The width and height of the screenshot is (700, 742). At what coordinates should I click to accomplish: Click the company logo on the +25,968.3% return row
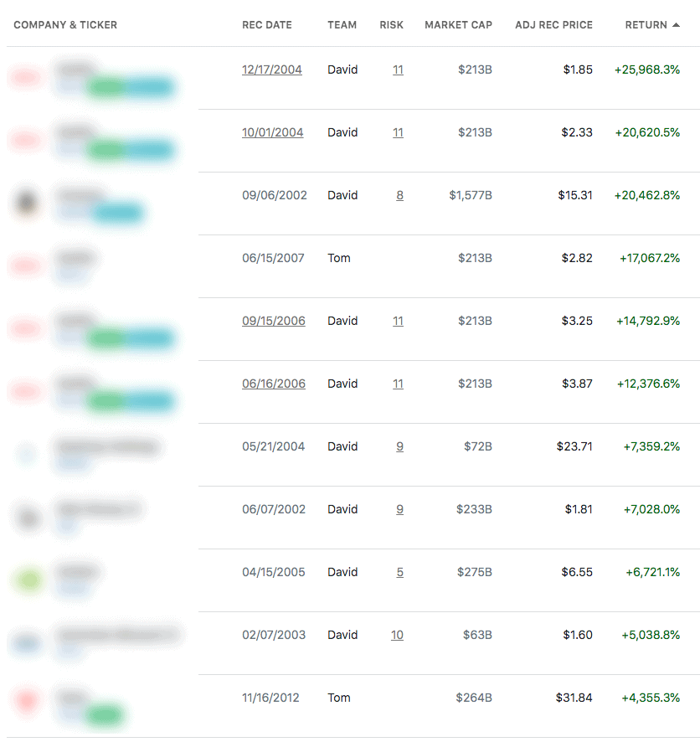coord(27,78)
